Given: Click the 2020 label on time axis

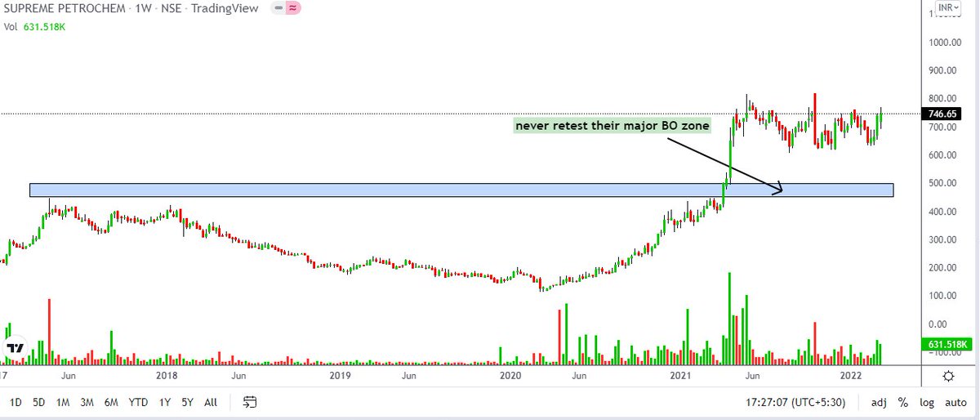Looking at the screenshot, I should [x=510, y=376].
